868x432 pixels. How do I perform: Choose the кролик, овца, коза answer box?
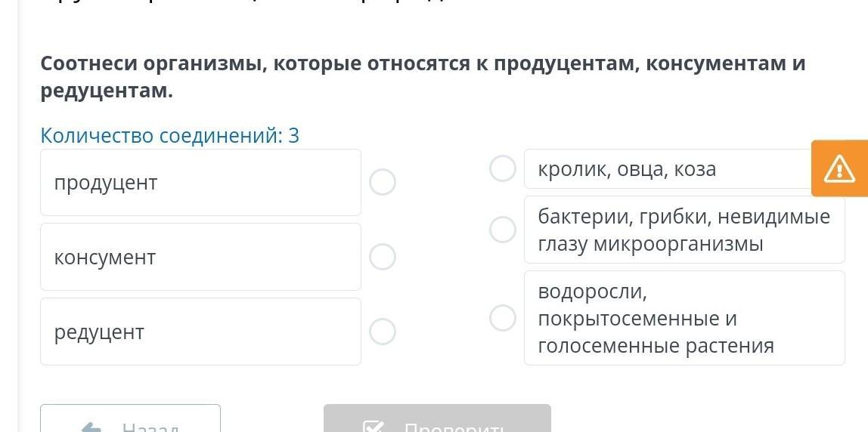pyautogui.click(x=665, y=169)
